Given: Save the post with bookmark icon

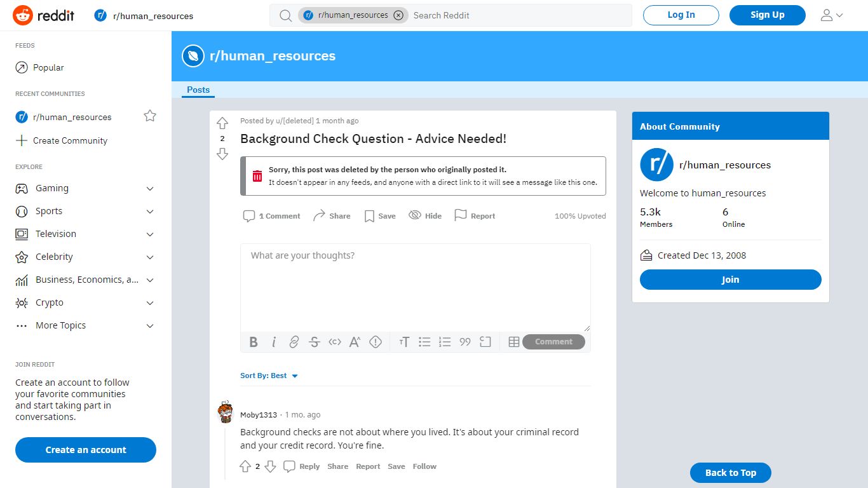Looking at the screenshot, I should [x=379, y=216].
